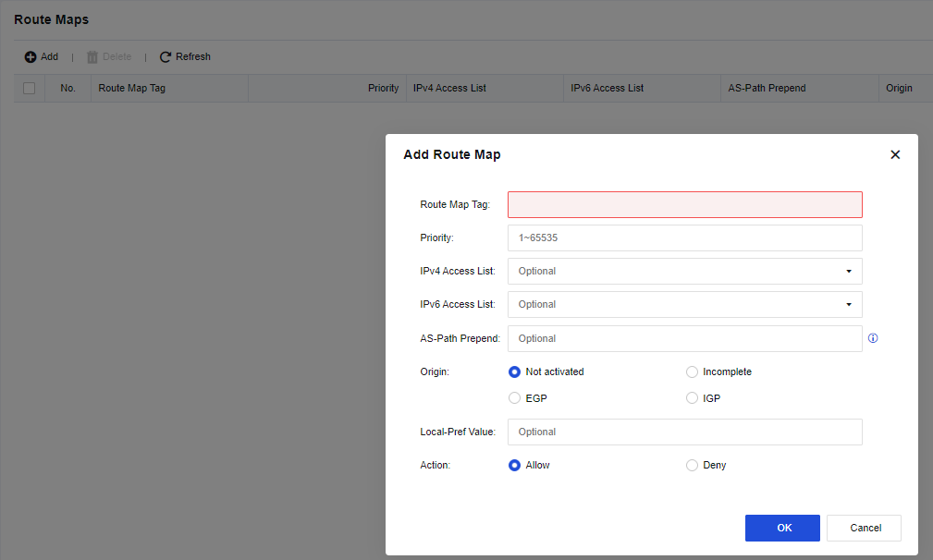Click the AS-Path Prepend text field
Image resolution: width=933 pixels, height=560 pixels.
(x=684, y=338)
